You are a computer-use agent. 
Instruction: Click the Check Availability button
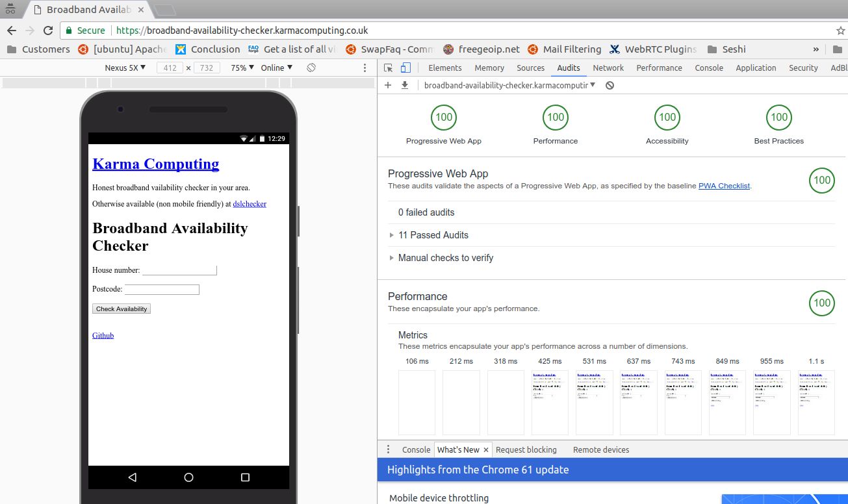(x=122, y=309)
